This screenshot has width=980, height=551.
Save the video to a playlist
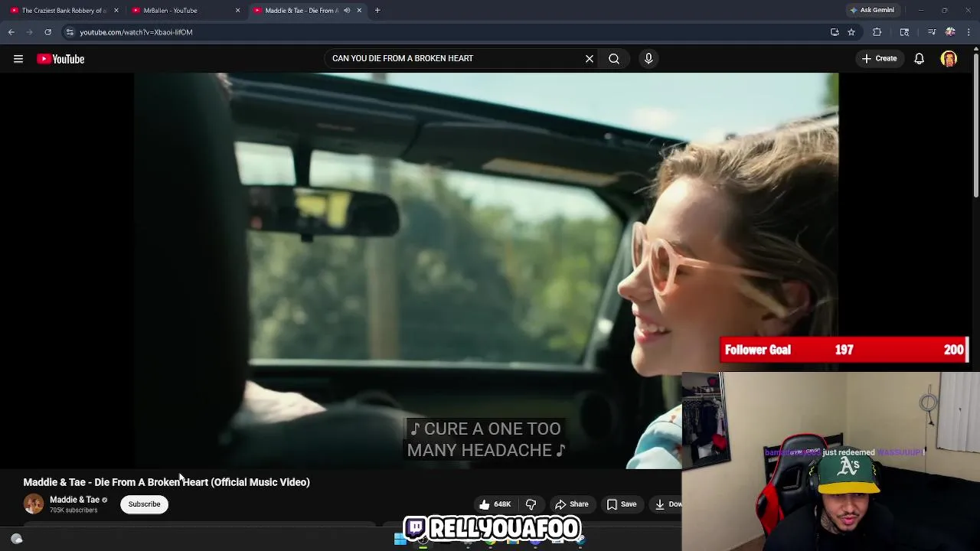[622, 504]
